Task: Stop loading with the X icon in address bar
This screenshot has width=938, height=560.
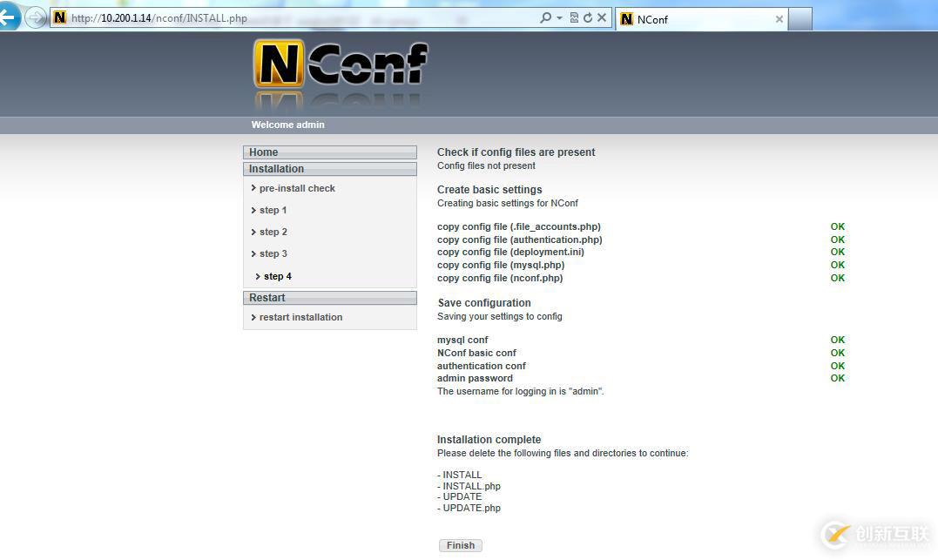Action: 602,18
